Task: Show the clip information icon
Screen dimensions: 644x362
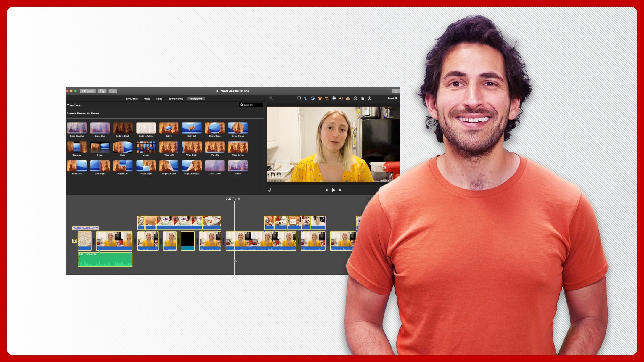Action: click(369, 98)
